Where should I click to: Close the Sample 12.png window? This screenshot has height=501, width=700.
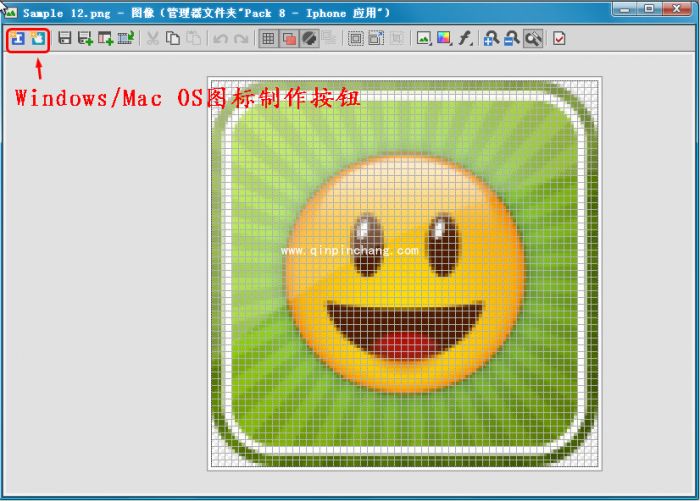click(676, 9)
